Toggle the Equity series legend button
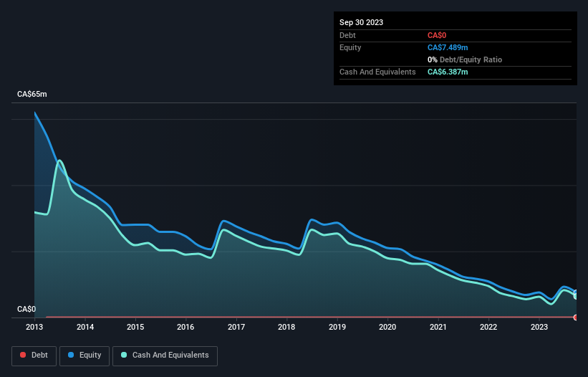This screenshot has width=588, height=377. 85,355
